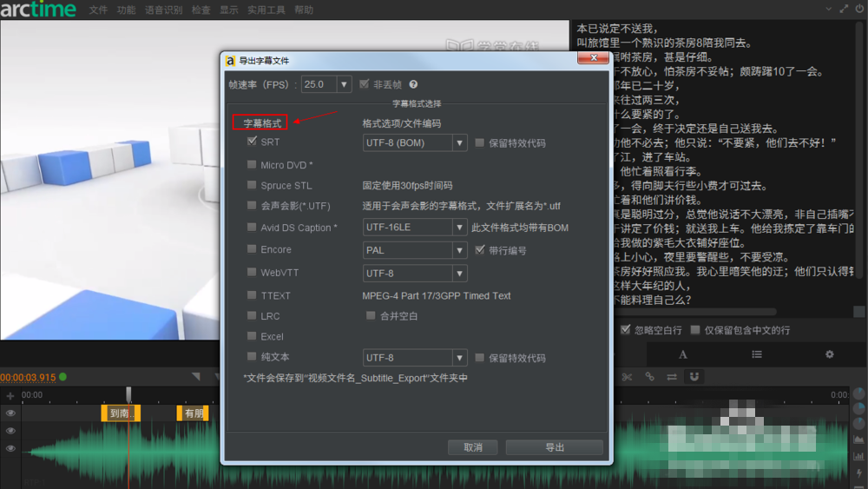Toggle the 带行编号 checkbox
868x489 pixels.
coord(480,250)
